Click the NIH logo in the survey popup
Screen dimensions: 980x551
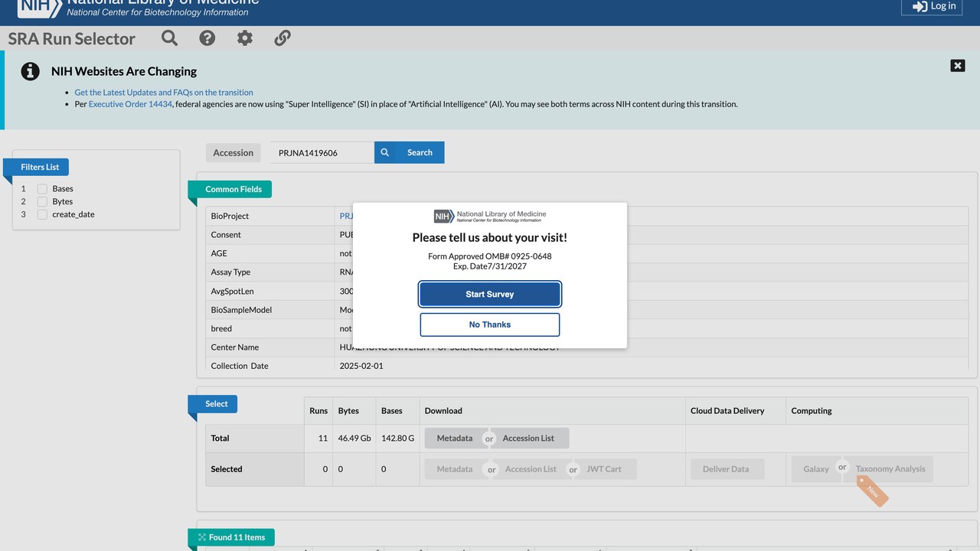pyautogui.click(x=490, y=216)
